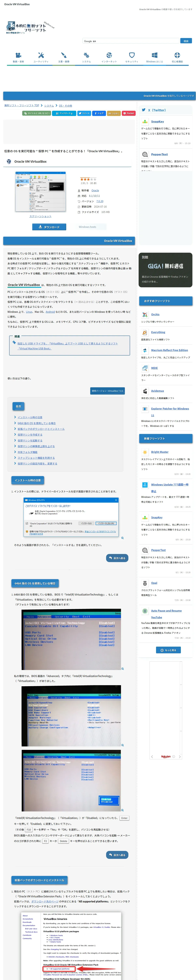Click the Rakuten ad next arrow
196x980 pixels.
click(180, 757)
